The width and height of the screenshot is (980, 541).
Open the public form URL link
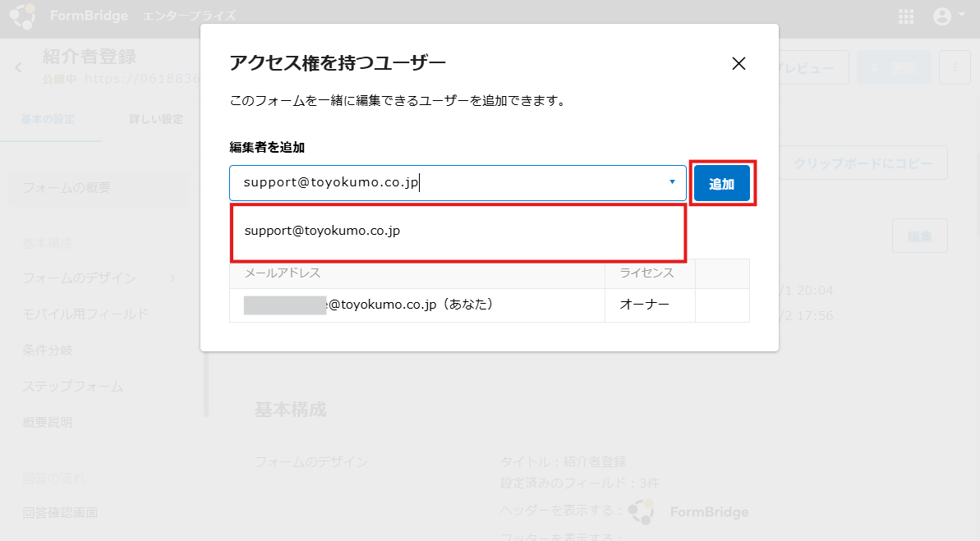click(141, 80)
